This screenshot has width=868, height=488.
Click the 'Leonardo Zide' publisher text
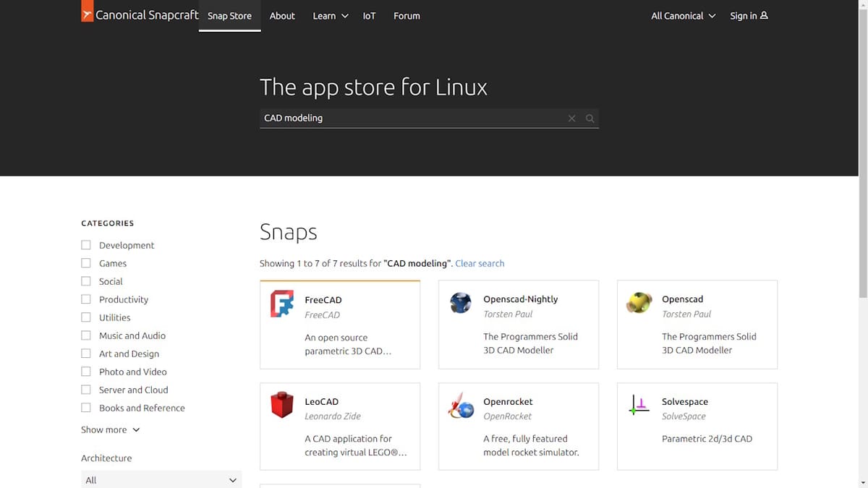coord(333,416)
